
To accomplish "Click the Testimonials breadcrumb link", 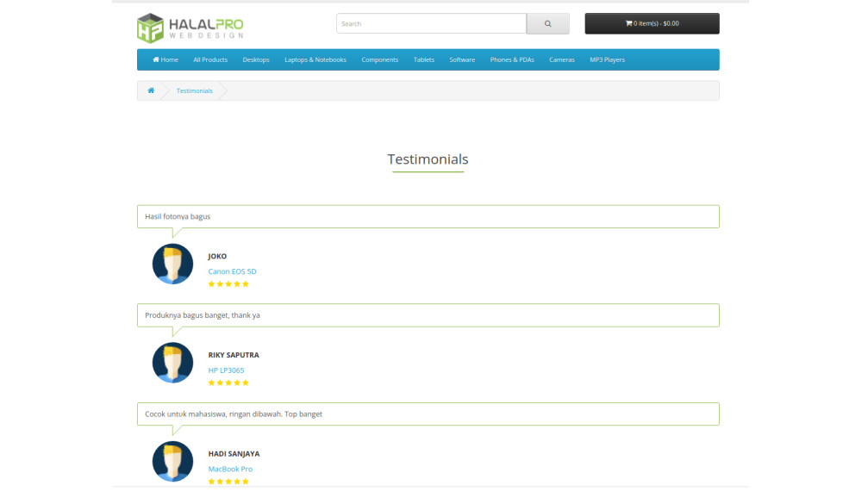I will [194, 90].
